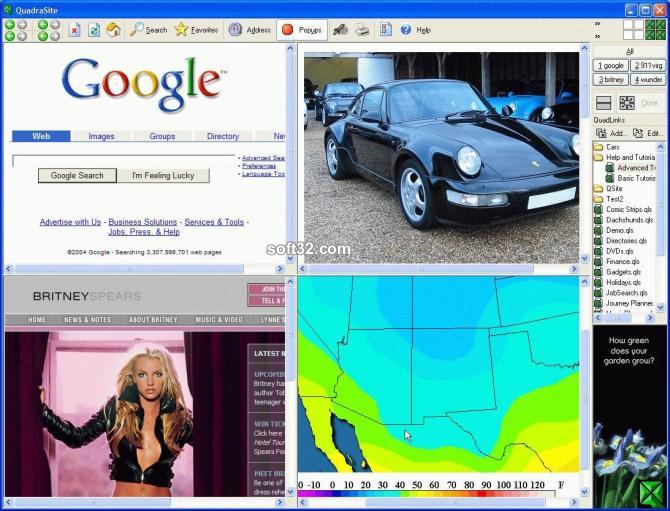Click the refresh page icon
The image size is (670, 511).
(94, 30)
